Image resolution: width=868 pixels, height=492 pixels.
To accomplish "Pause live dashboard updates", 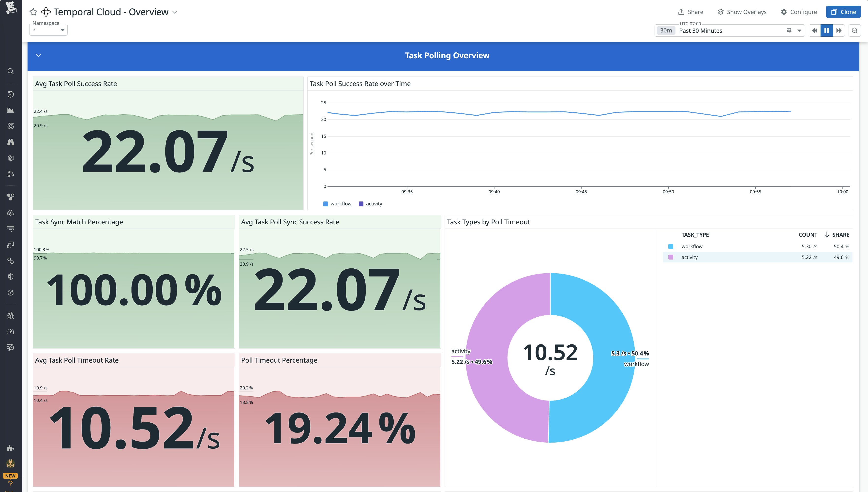I will [826, 31].
